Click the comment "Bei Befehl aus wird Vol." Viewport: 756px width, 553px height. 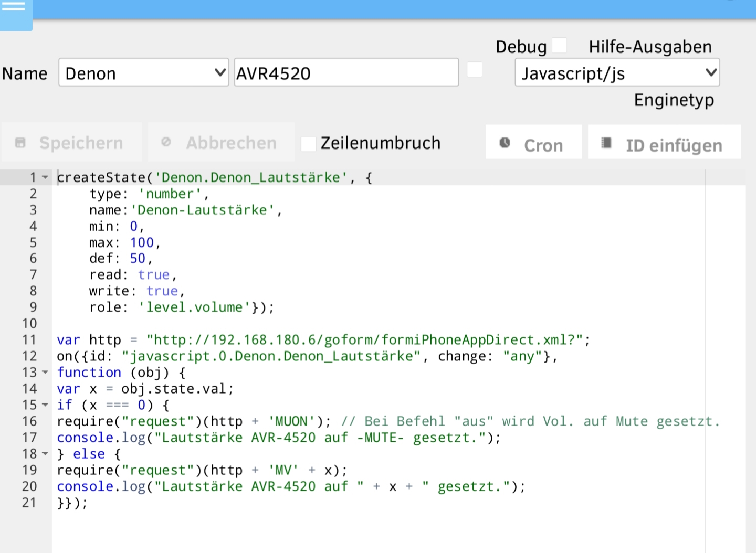(530, 421)
